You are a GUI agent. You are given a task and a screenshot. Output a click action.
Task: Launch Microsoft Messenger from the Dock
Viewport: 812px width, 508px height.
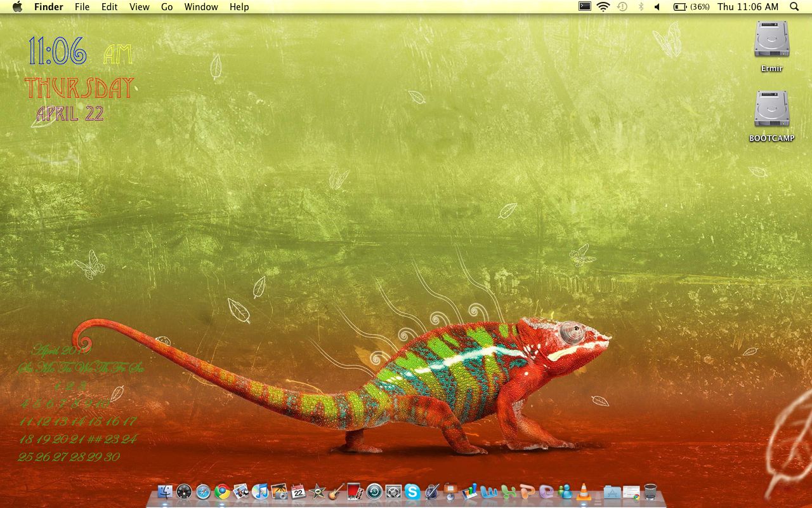[565, 491]
